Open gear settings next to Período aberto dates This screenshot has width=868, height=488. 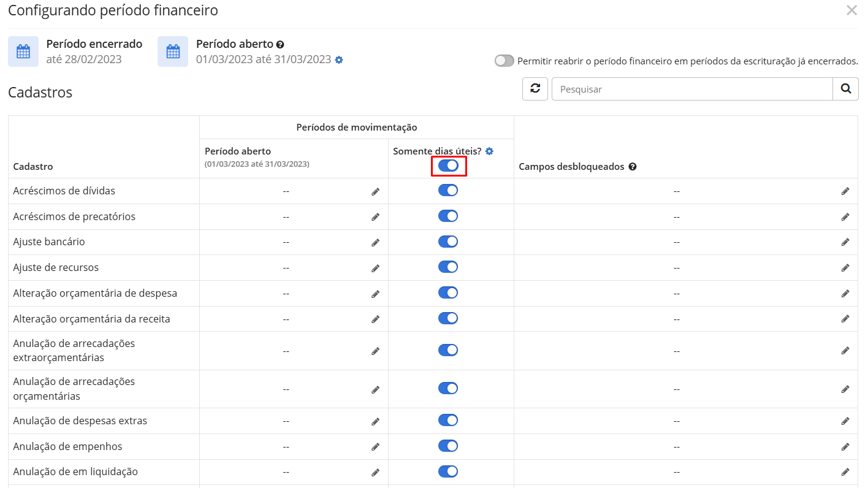point(339,60)
